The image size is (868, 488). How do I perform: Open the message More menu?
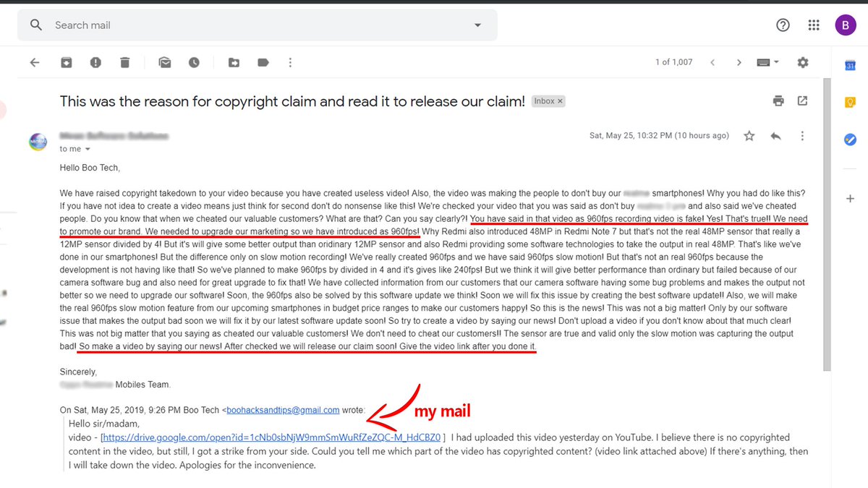(802, 136)
